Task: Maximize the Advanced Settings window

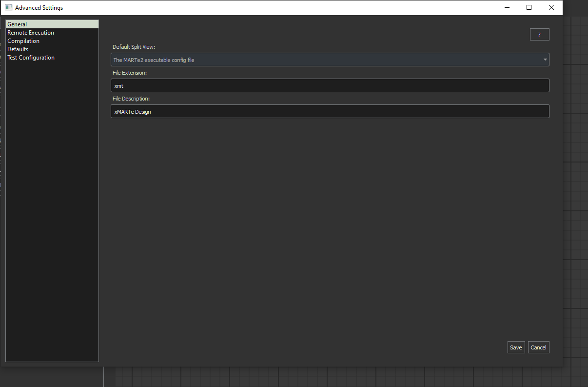Action: click(529, 7)
